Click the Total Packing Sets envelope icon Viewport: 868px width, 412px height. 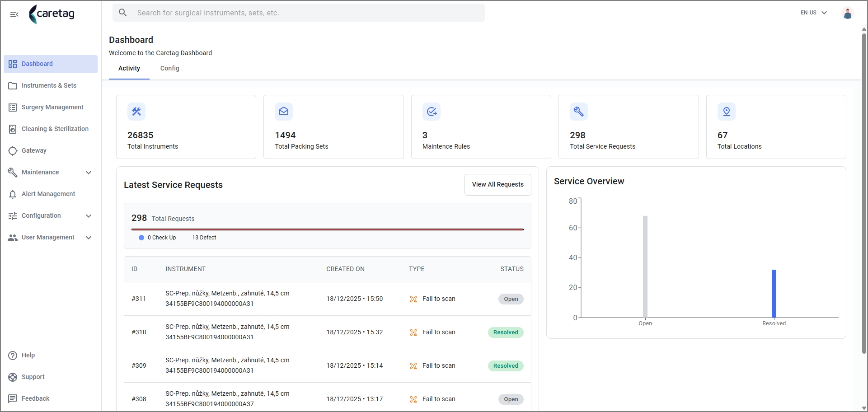(x=284, y=112)
